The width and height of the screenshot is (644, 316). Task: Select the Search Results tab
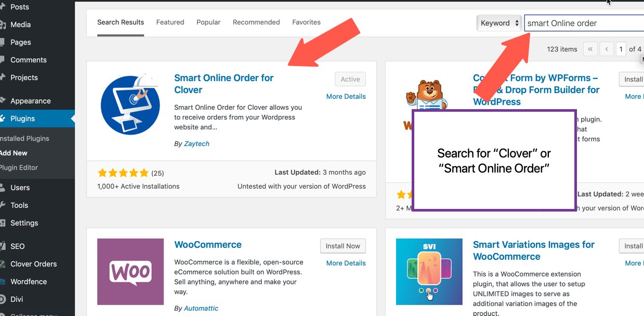tap(121, 22)
